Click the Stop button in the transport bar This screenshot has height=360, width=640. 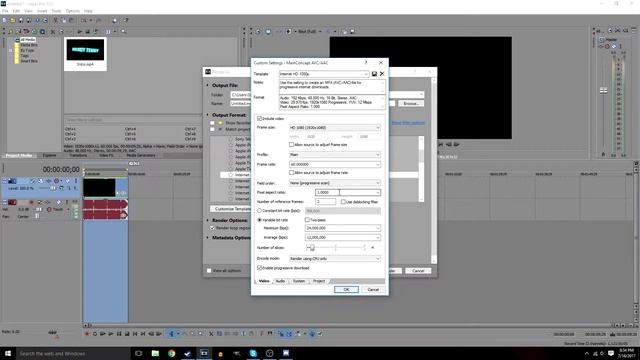click(127, 333)
